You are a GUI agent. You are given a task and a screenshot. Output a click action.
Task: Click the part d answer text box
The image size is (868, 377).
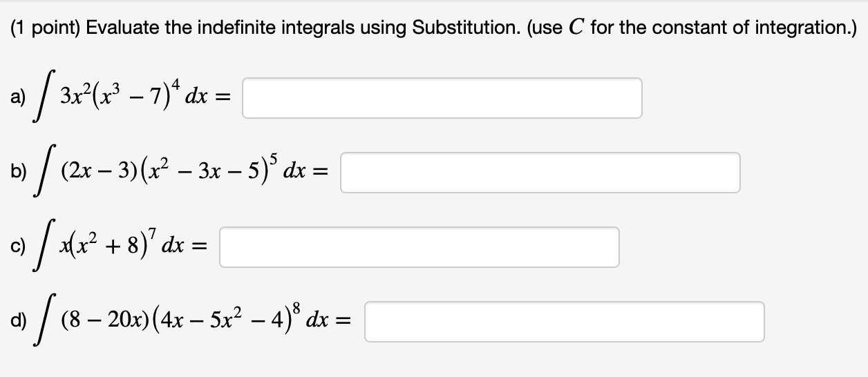pos(565,322)
